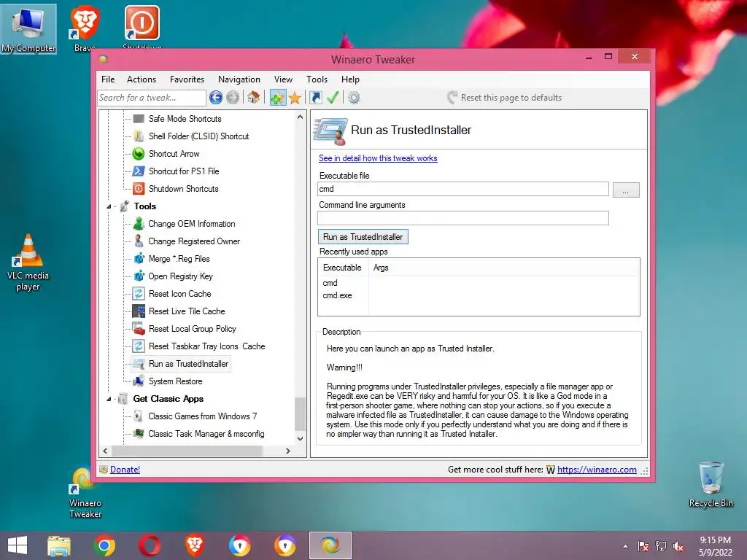The width and height of the screenshot is (747, 560).
Task: Focus the Command line arguments field
Action: coord(463,218)
